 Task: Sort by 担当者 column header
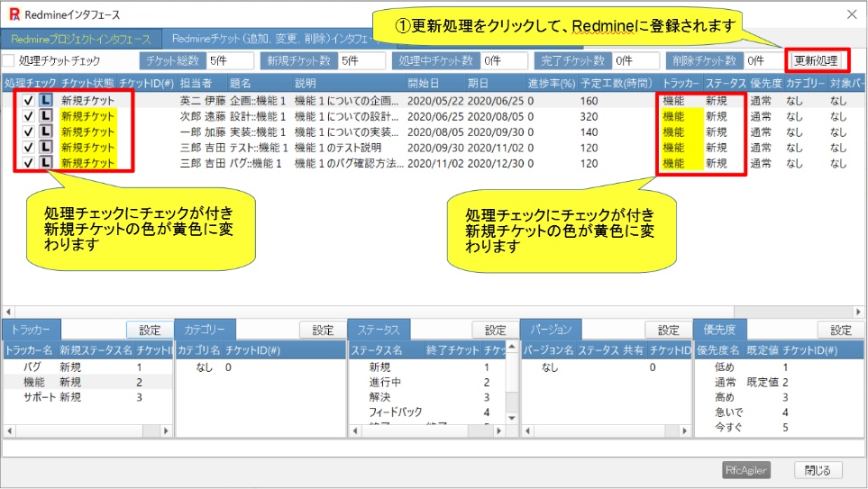(202, 83)
